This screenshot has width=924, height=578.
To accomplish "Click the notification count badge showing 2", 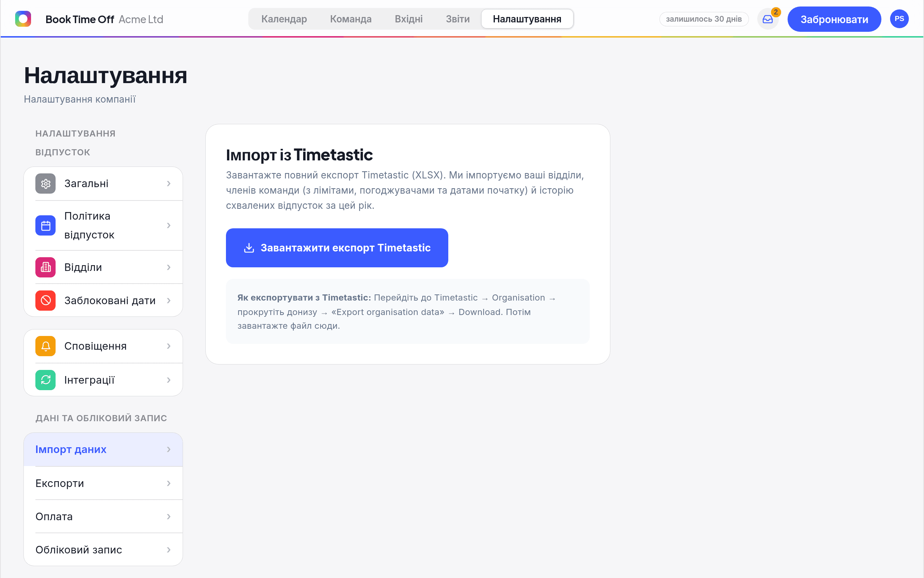I will click(776, 12).
